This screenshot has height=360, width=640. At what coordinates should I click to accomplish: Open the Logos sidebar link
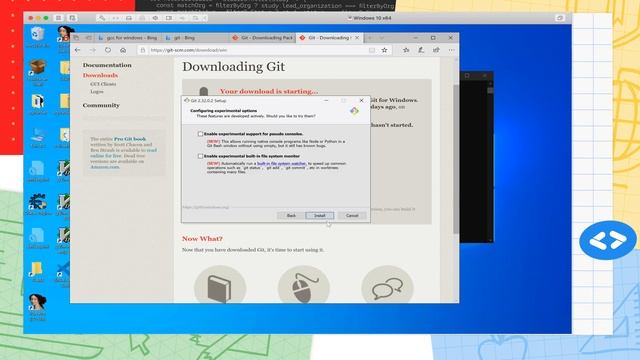point(97,92)
